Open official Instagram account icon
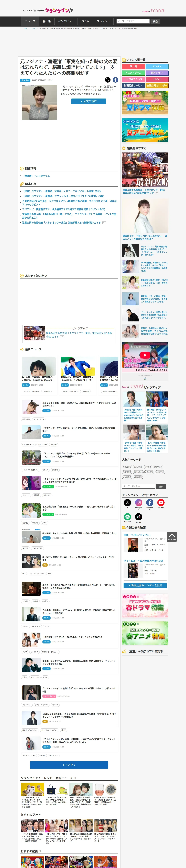 point(139,502)
